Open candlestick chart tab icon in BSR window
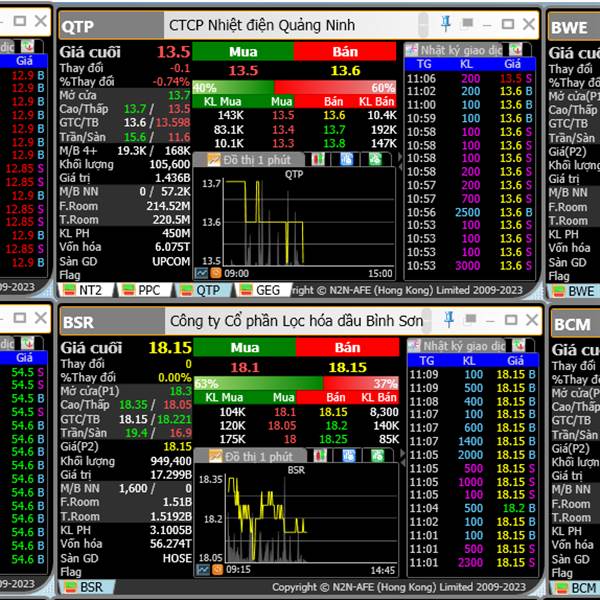The height and width of the screenshot is (600, 600). click(320, 455)
